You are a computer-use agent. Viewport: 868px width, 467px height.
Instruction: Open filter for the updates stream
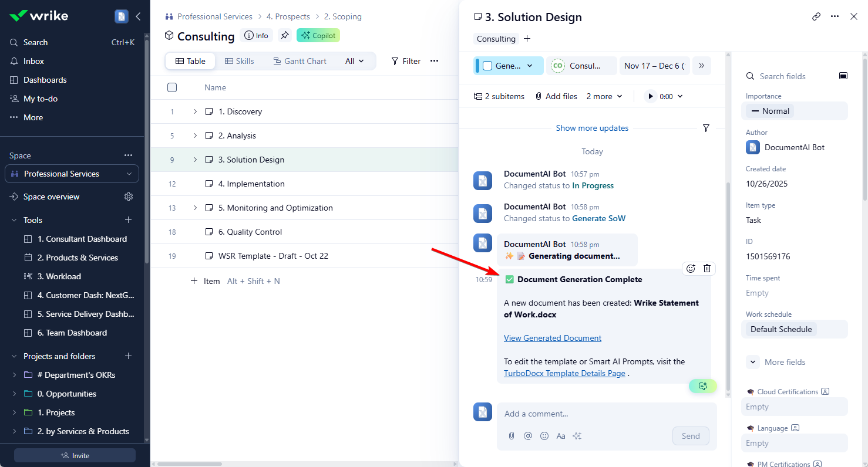point(706,128)
